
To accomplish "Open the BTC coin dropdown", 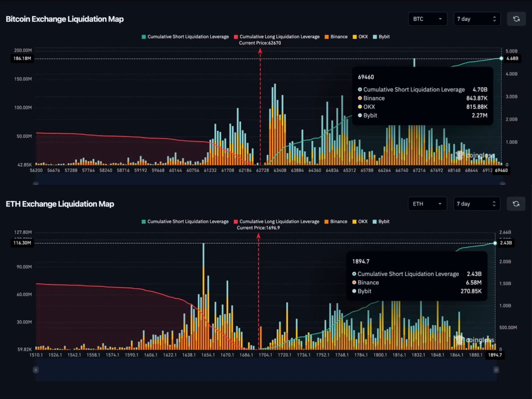I will [427, 19].
